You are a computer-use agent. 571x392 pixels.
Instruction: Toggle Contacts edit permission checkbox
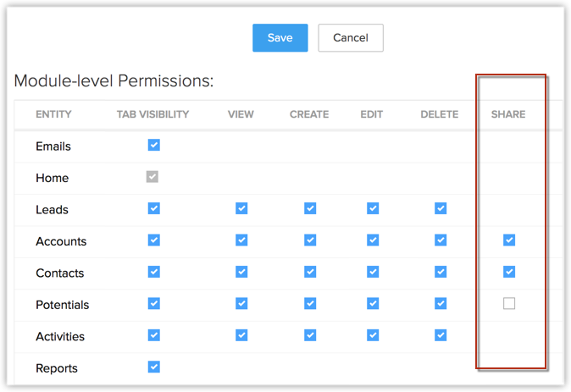(372, 272)
